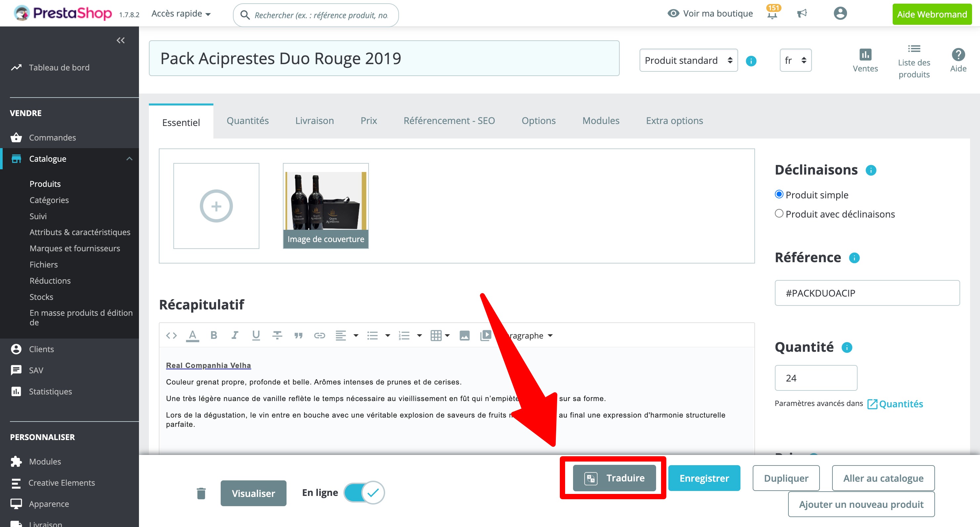The image size is (980, 527).
Task: Click the Référence input field
Action: [867, 293]
